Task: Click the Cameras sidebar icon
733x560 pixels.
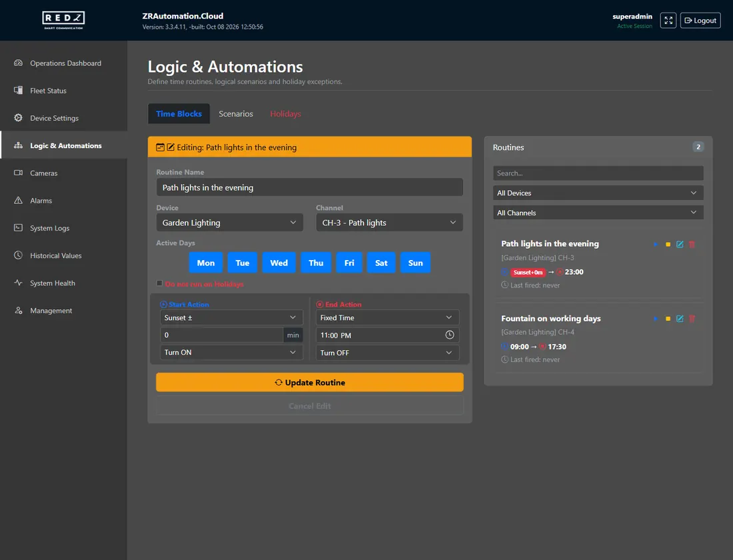Action: tap(18, 173)
